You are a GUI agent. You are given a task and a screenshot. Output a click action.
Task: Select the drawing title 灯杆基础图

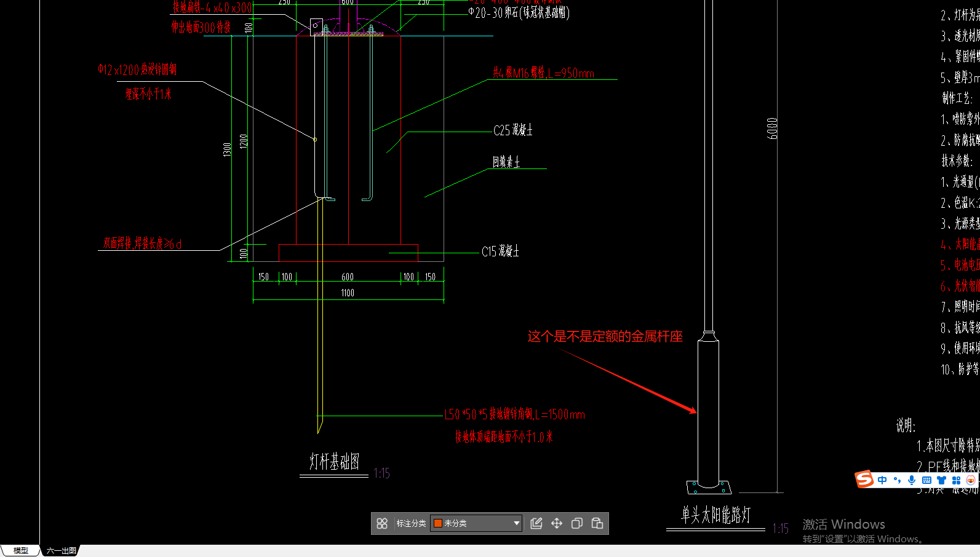tap(334, 461)
